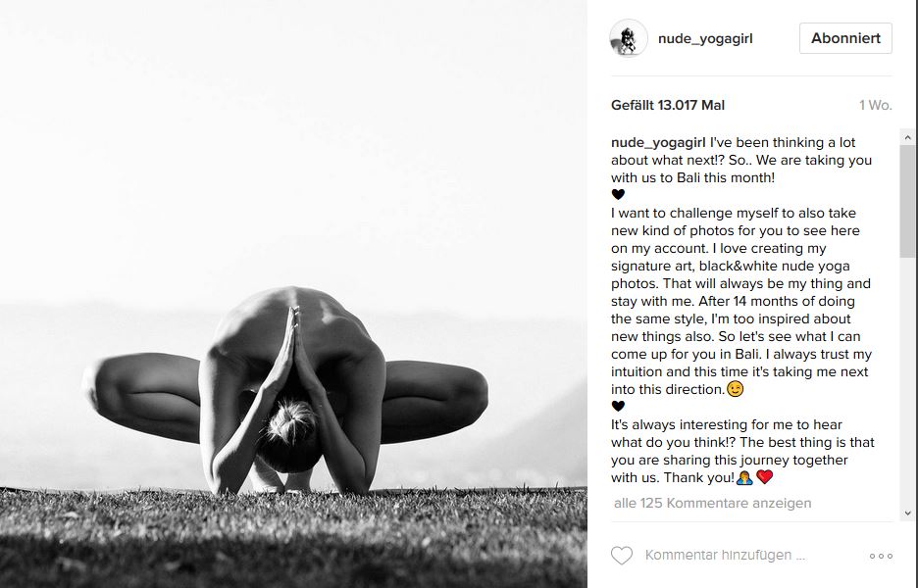Click the black and white yoga photo
Viewport: 918px width, 588px height.
293,294
